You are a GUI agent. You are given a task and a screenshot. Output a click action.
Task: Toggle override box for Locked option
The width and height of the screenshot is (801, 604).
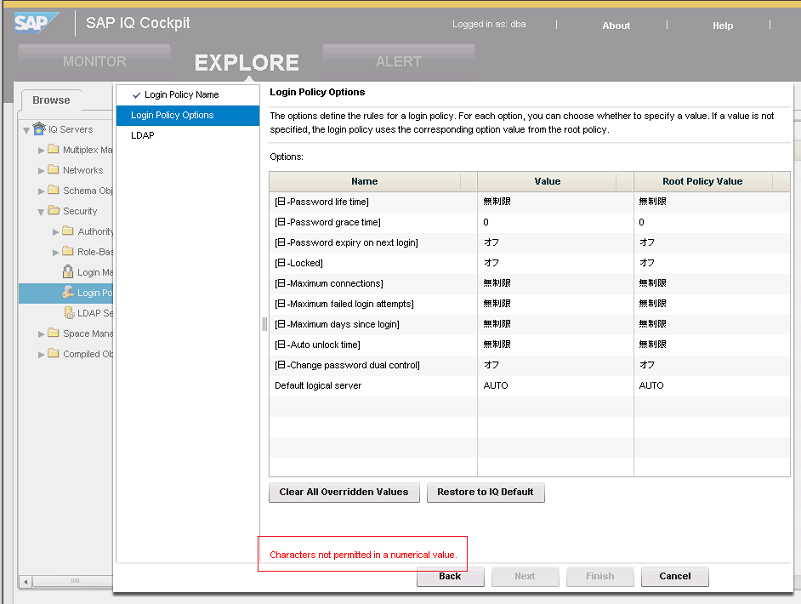point(281,263)
